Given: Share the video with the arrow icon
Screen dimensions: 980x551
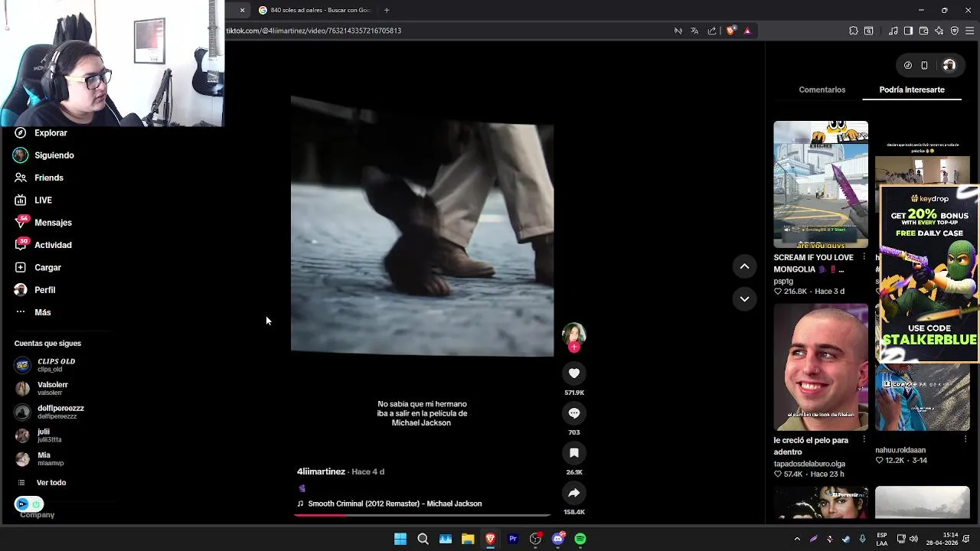Looking at the screenshot, I should (574, 493).
